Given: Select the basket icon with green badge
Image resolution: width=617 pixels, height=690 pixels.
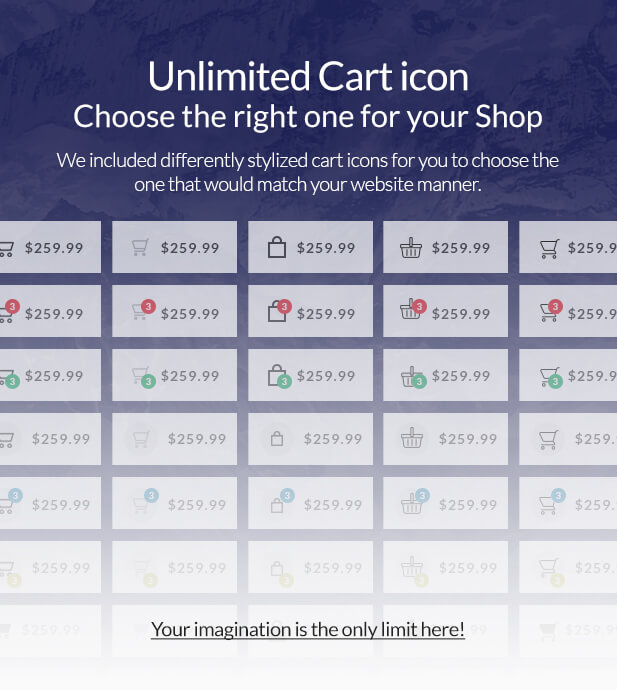Looking at the screenshot, I should pyautogui.click(x=411, y=376).
